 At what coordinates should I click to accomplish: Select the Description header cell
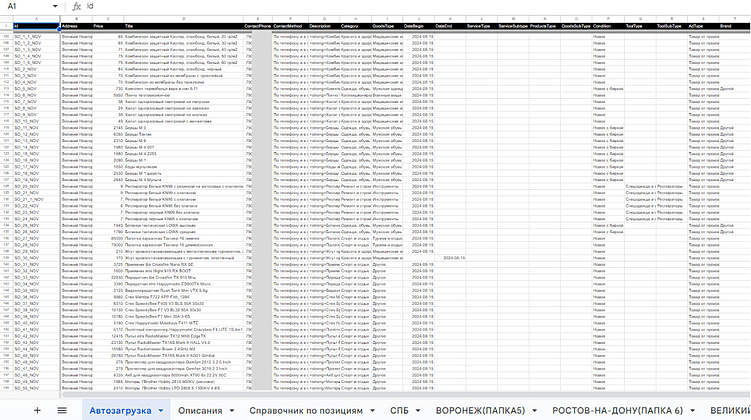click(324, 26)
